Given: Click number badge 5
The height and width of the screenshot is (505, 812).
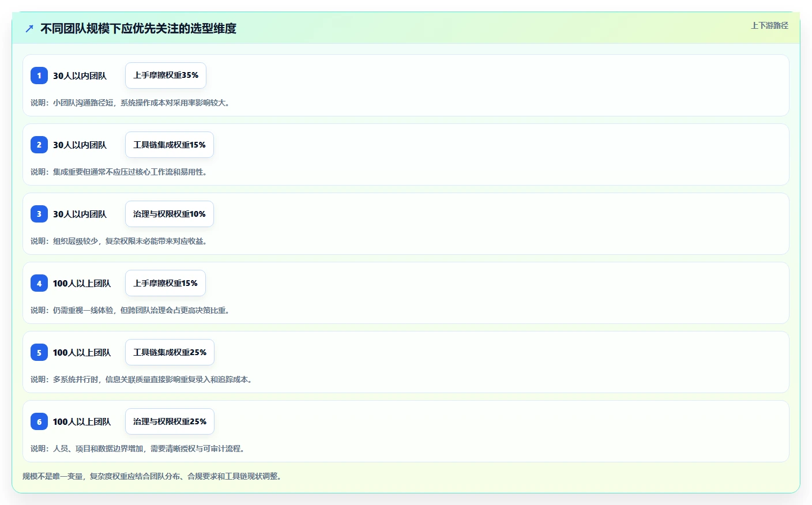Looking at the screenshot, I should [39, 352].
